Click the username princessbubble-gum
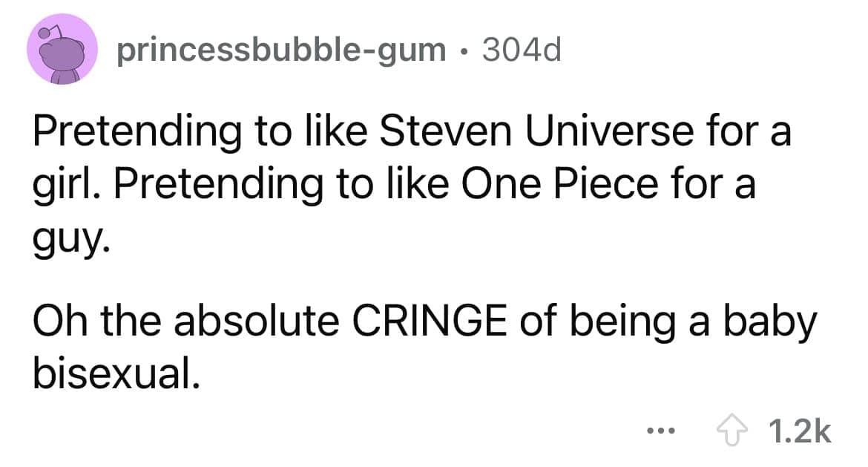The image size is (868, 467). 280,49
